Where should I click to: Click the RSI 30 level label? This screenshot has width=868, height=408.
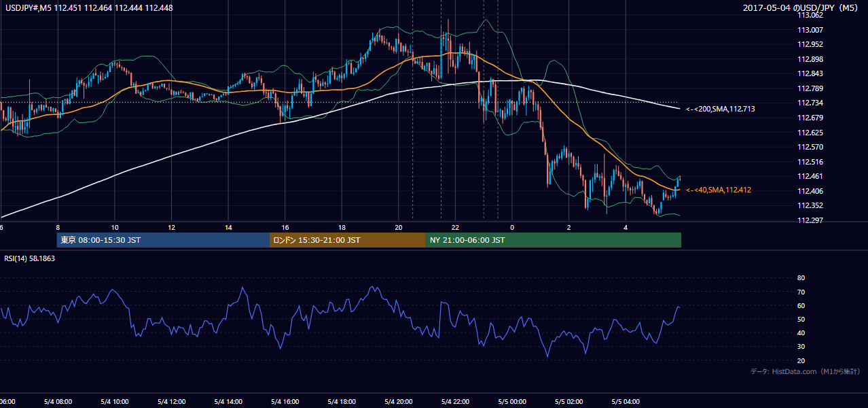(x=801, y=347)
